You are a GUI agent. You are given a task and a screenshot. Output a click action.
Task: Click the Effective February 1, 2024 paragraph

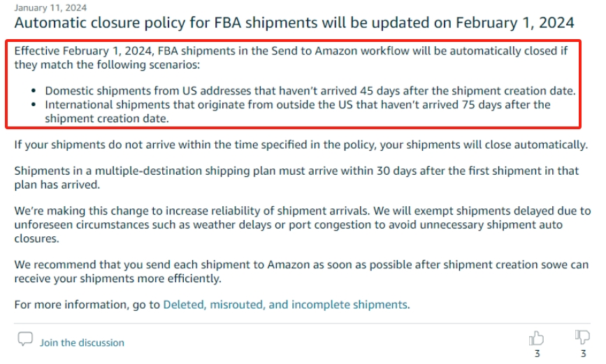click(291, 57)
